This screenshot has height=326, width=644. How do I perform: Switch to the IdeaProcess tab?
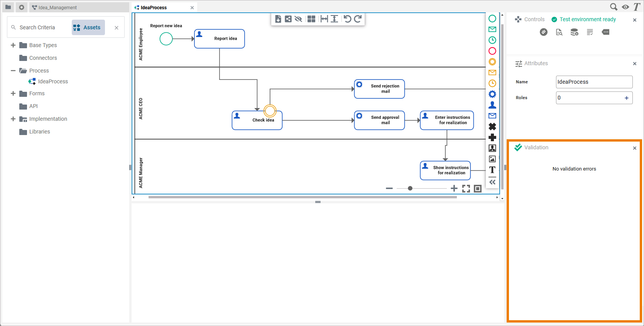154,7
